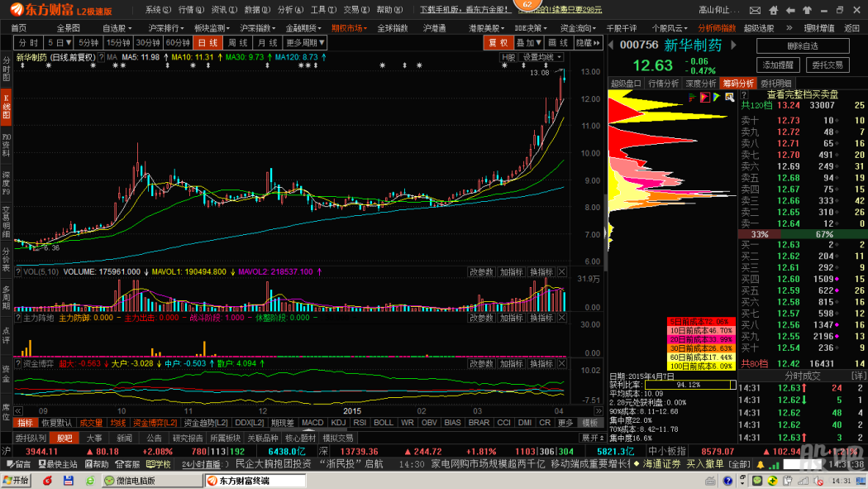Image resolution: width=868 pixels, height=489 pixels.
Task: Open the 深度分析 tab
Action: click(700, 84)
